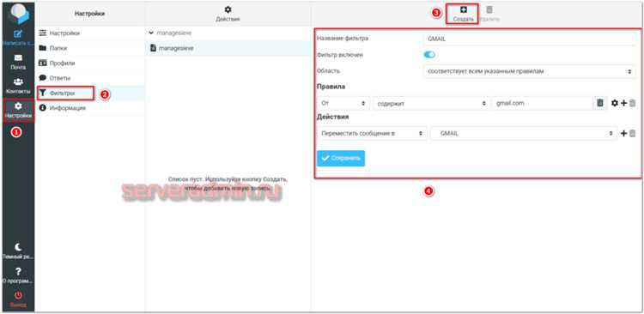This screenshot has width=644, height=314.
Task: Select the managesieve script row
Action: tap(228, 48)
